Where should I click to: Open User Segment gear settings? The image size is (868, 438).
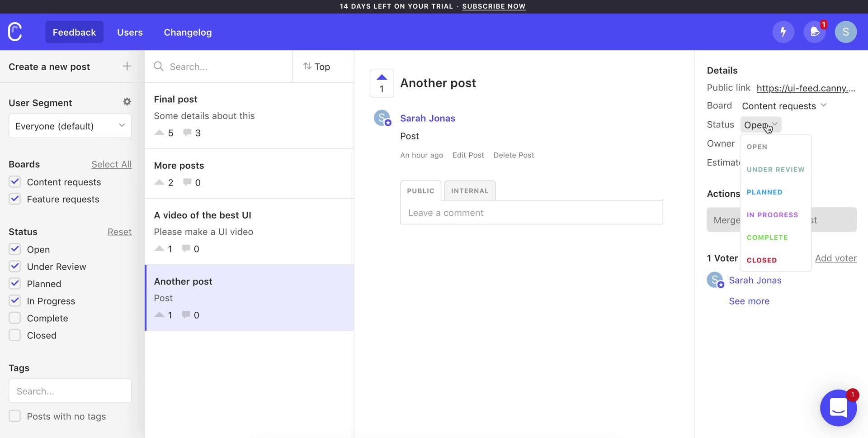[x=127, y=102]
